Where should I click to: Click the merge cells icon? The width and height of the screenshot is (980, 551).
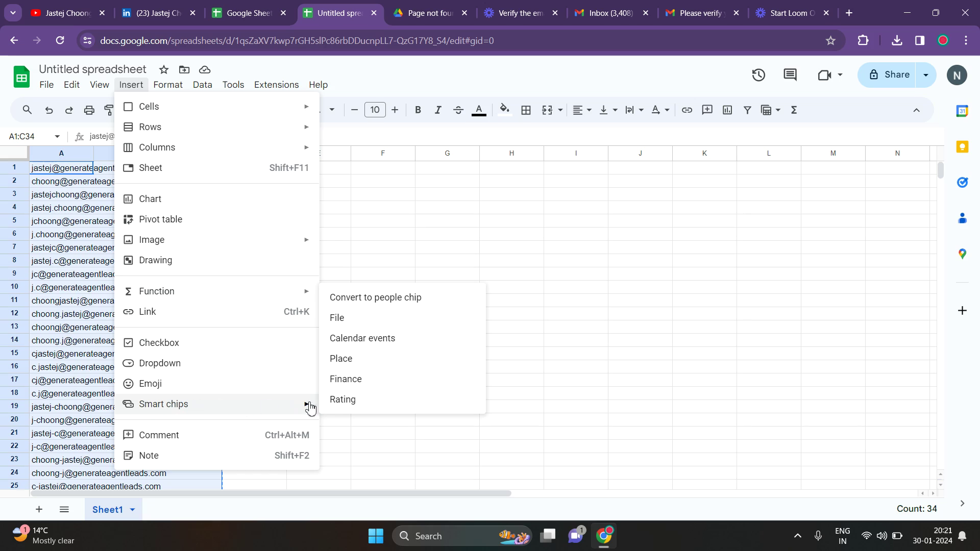pyautogui.click(x=547, y=110)
